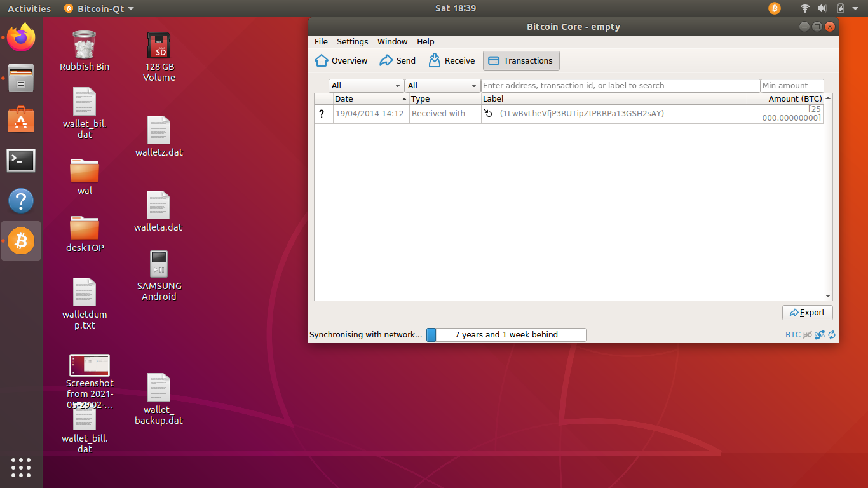Screen dimensions: 868x488
Task: Select the walletz.dat file on desktop
Action: tap(159, 136)
